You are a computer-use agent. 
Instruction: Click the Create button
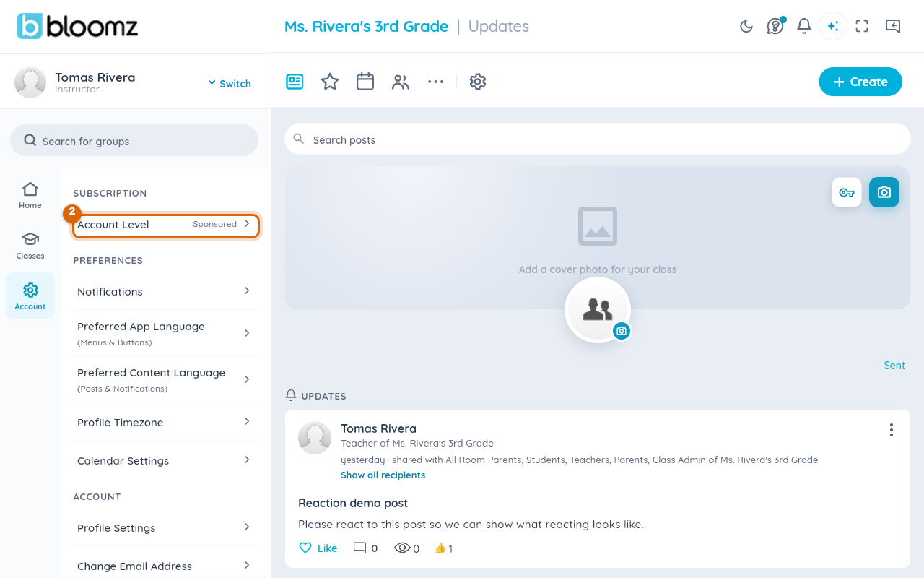point(860,82)
